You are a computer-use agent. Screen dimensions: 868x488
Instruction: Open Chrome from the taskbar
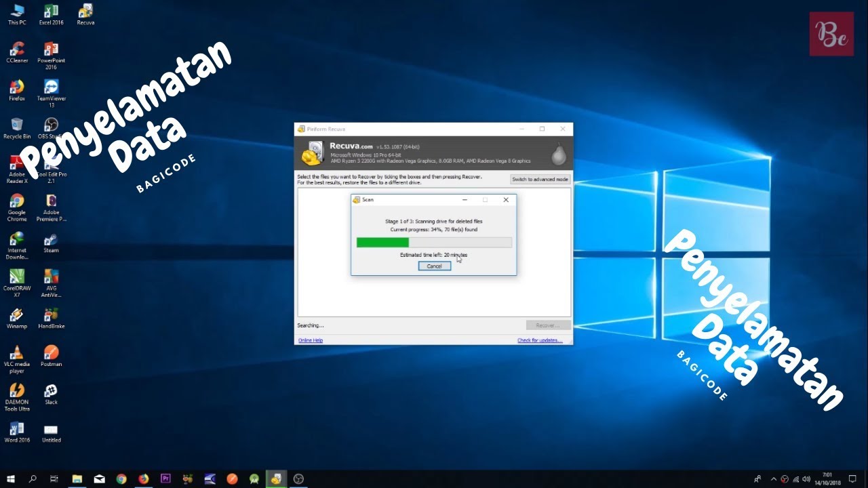(x=121, y=479)
